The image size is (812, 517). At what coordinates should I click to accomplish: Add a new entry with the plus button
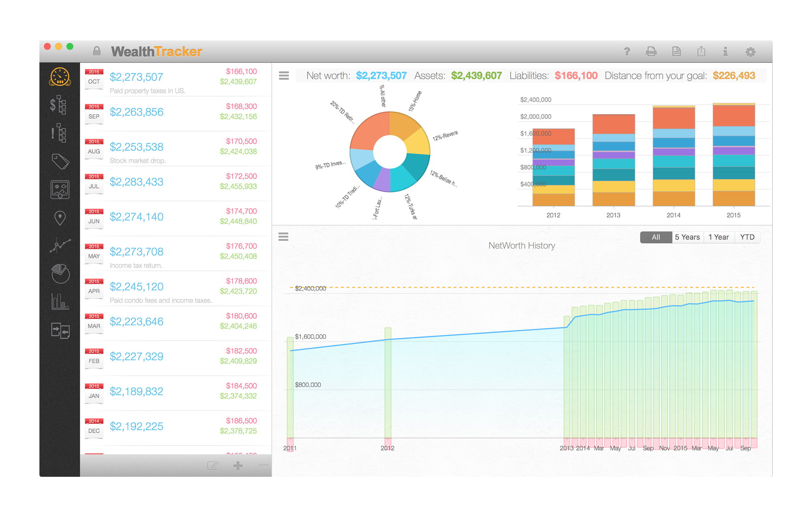[x=238, y=465]
